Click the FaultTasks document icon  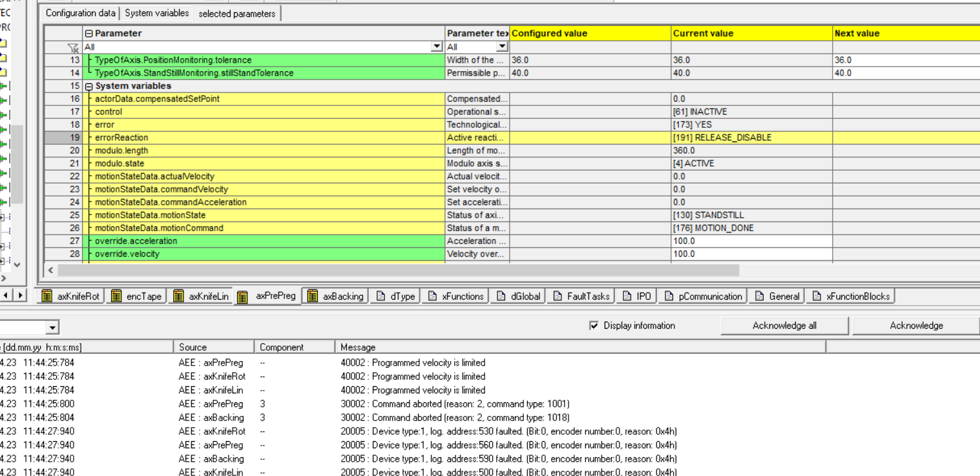point(558,296)
